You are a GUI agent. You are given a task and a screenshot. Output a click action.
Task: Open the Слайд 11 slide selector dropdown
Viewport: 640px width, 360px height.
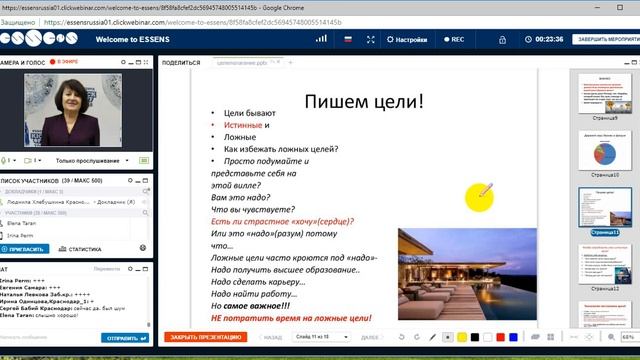click(x=321, y=337)
